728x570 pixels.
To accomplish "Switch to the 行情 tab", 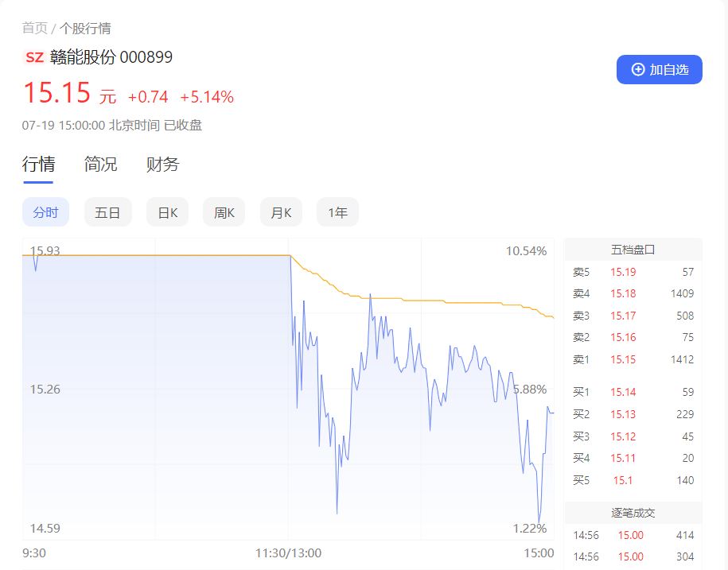I will (38, 165).
